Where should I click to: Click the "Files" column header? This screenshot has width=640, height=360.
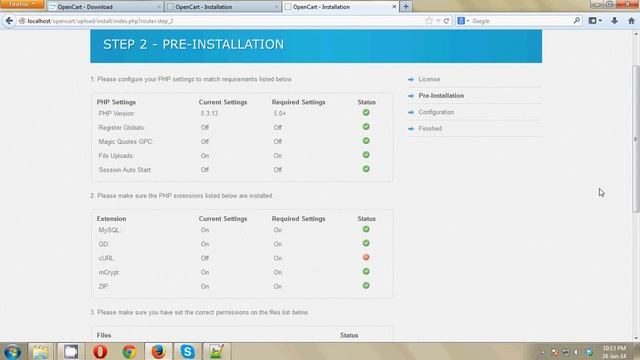104,335
